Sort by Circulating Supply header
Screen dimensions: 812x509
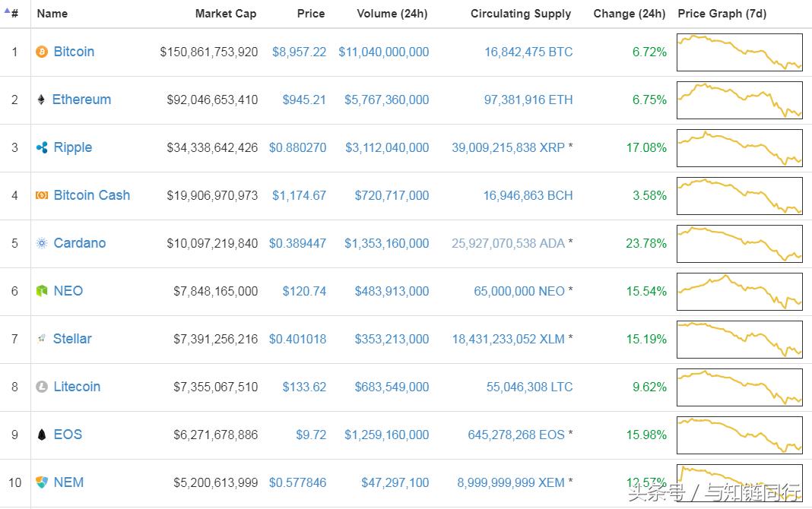pos(521,14)
